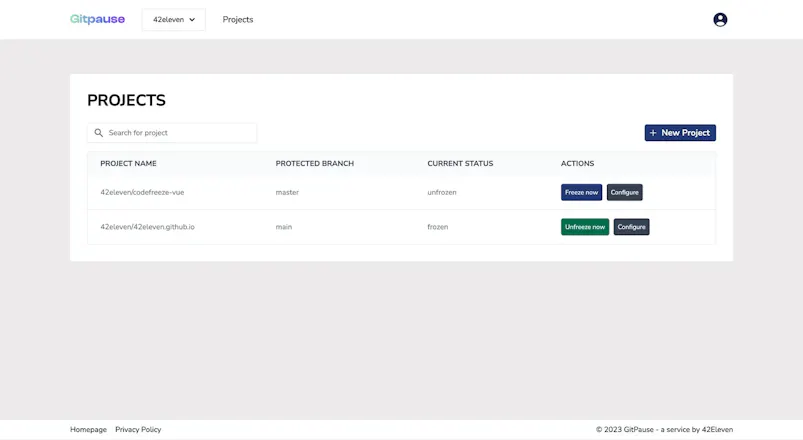
Task: Go to the Projects nav item
Action: [238, 19]
